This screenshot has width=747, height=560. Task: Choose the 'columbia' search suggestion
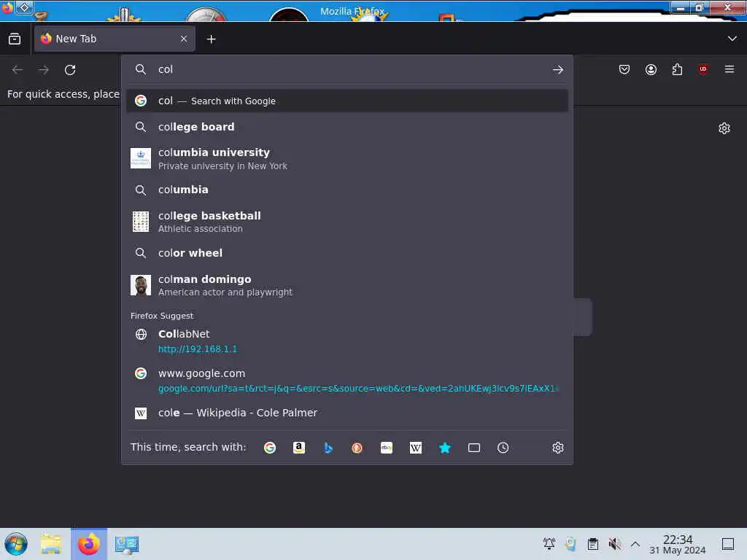coord(347,190)
